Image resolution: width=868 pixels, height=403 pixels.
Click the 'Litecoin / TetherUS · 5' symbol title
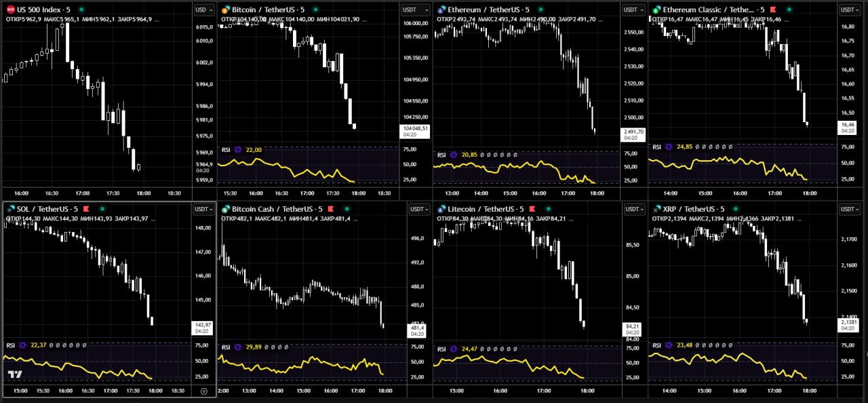[x=486, y=209]
